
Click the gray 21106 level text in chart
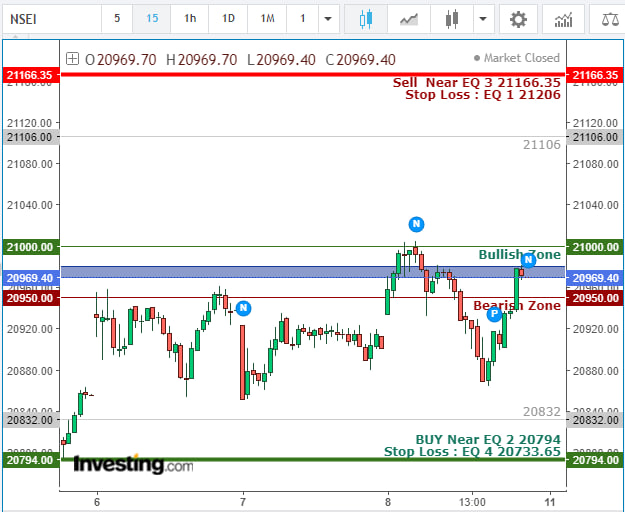(542, 145)
